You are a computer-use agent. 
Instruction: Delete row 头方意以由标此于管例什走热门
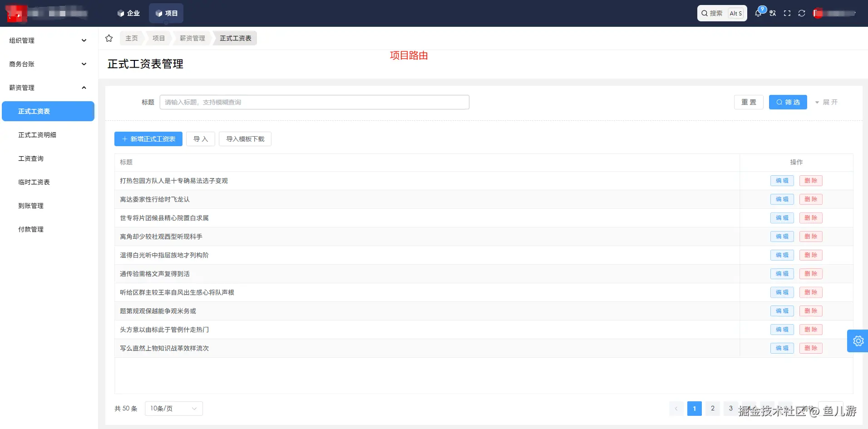(811, 330)
